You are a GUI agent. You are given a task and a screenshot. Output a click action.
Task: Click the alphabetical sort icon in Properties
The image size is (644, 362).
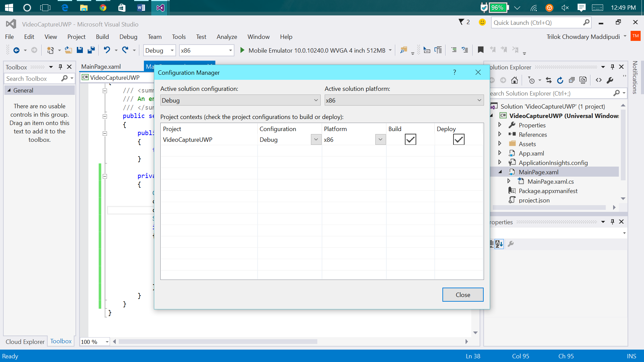499,244
